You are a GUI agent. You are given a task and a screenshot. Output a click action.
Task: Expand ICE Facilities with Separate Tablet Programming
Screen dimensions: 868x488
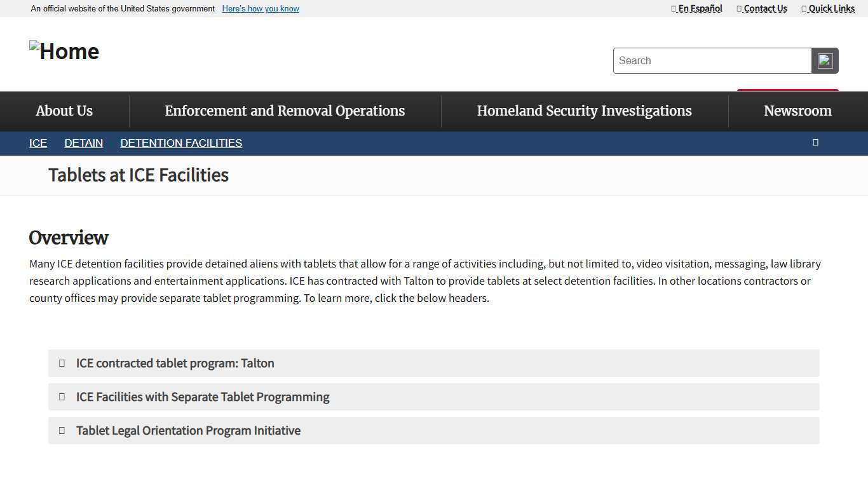point(202,396)
